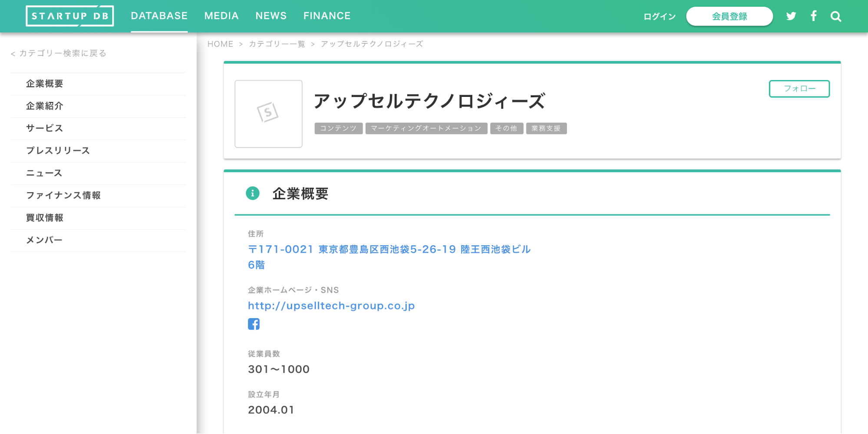Click the company logo placeholder thumbnail
868x434 pixels.
point(268,114)
